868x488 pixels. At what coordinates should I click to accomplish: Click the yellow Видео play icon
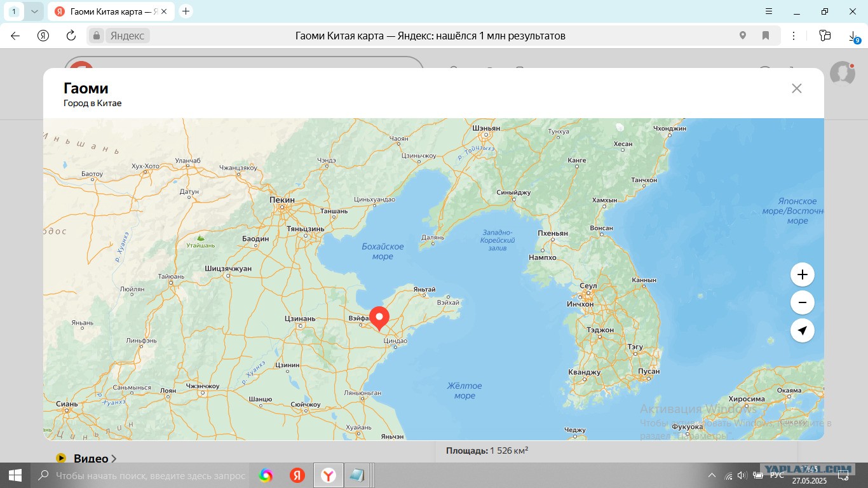click(61, 458)
